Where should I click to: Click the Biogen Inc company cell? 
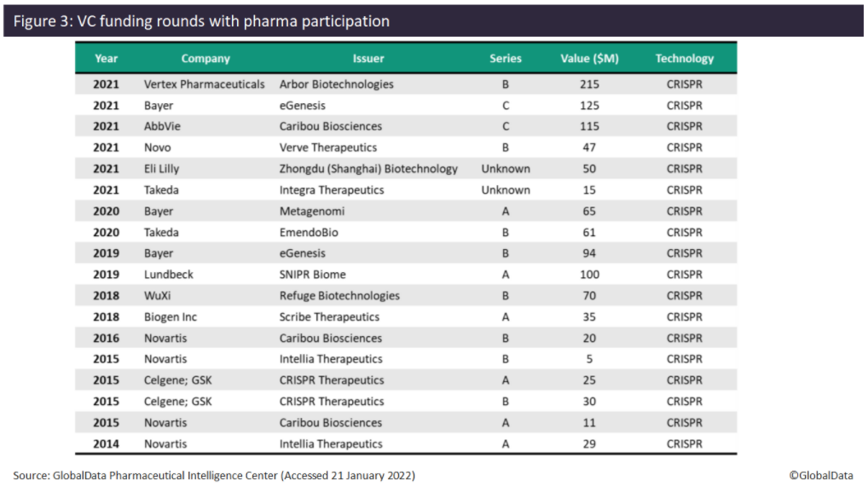coord(171,317)
